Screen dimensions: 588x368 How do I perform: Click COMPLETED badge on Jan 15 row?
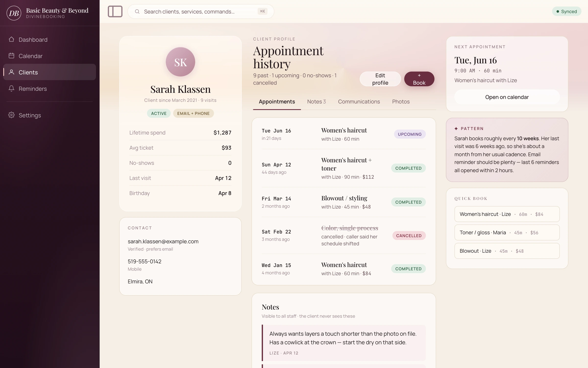tap(408, 269)
